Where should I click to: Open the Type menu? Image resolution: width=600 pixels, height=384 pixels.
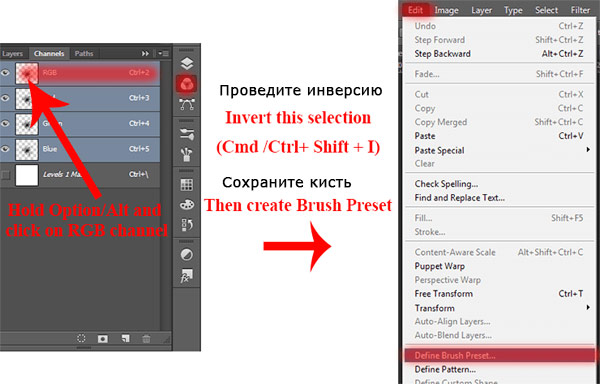pos(513,10)
